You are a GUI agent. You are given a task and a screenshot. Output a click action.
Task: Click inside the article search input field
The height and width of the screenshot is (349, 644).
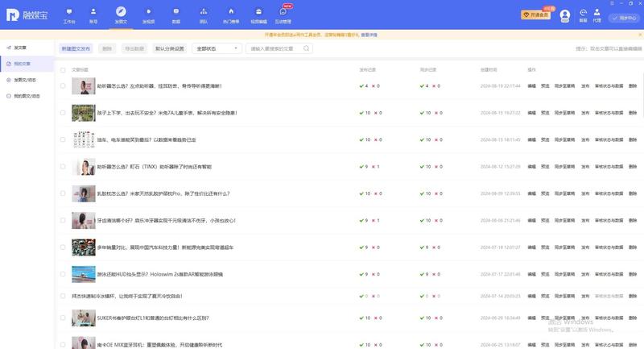pyautogui.click(x=275, y=48)
